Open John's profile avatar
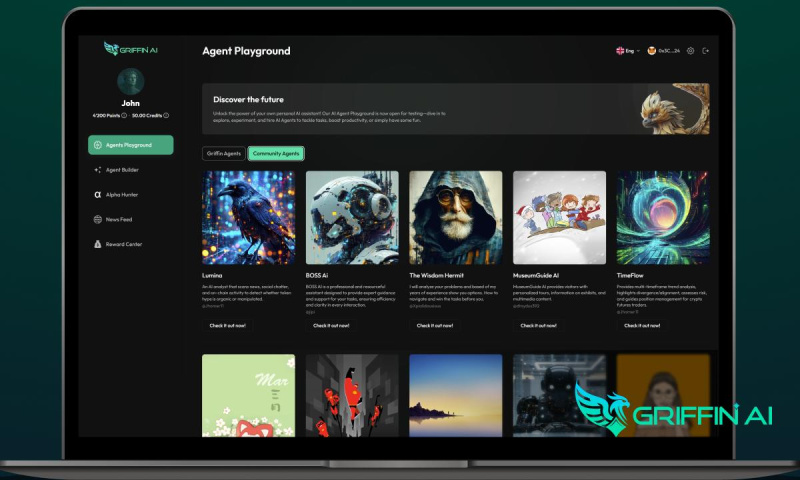 click(x=130, y=81)
